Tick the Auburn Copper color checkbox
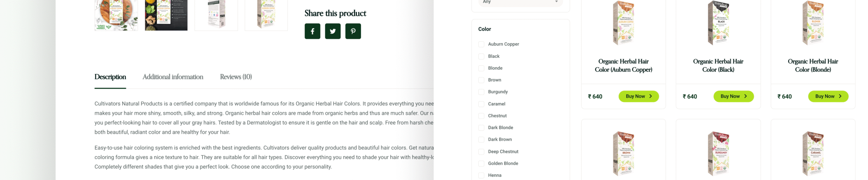The image size is (868, 180). click(x=481, y=44)
